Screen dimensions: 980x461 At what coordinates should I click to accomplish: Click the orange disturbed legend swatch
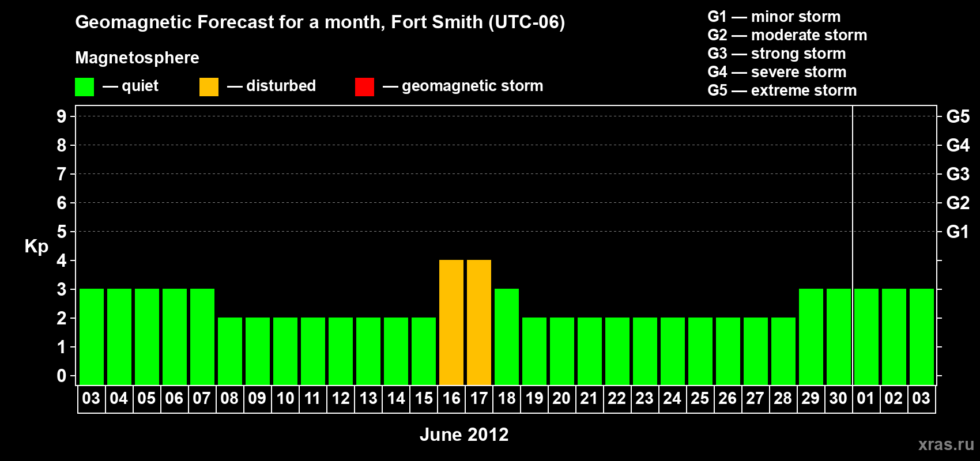(x=209, y=87)
